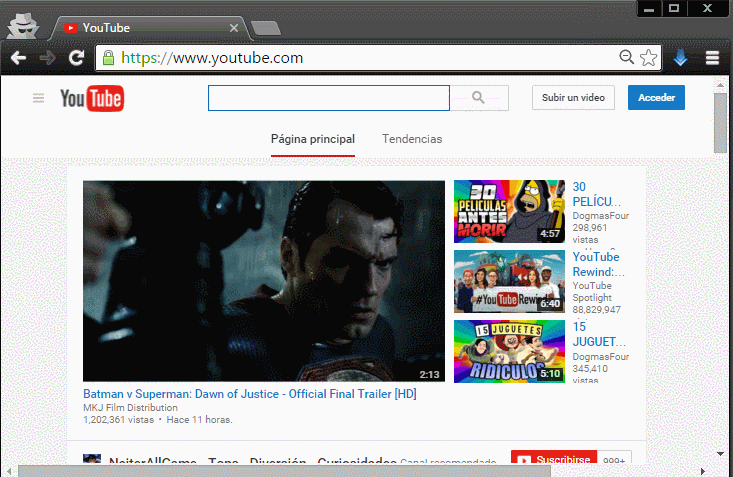Click the green padlock security icon
This screenshot has height=477, width=733.
click(108, 58)
